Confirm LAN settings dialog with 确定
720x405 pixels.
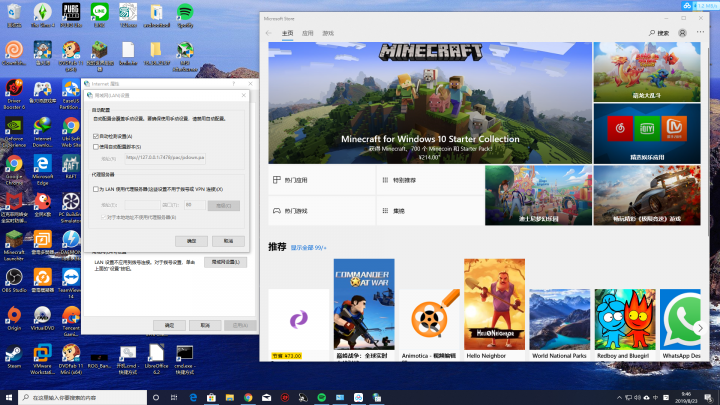(x=191, y=241)
